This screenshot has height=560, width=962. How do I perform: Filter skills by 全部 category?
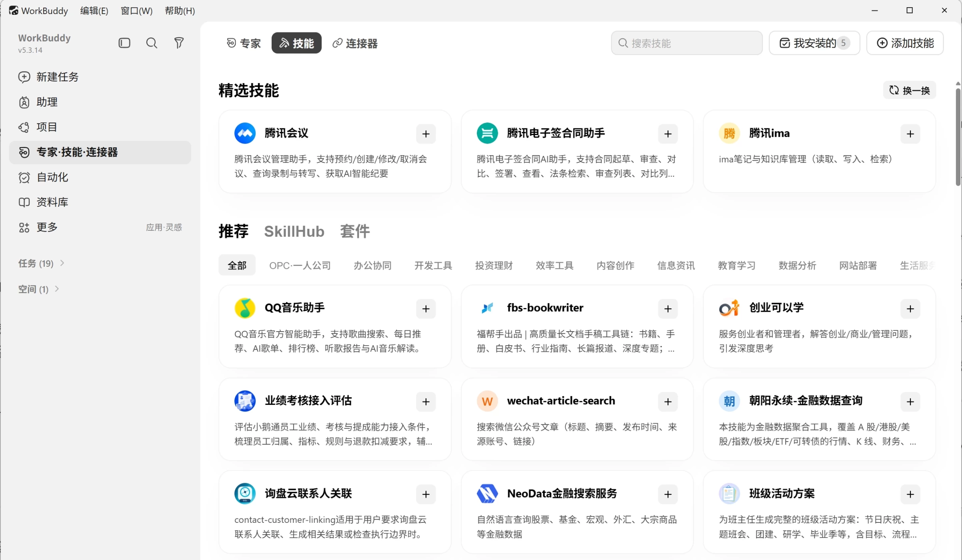pos(237,265)
